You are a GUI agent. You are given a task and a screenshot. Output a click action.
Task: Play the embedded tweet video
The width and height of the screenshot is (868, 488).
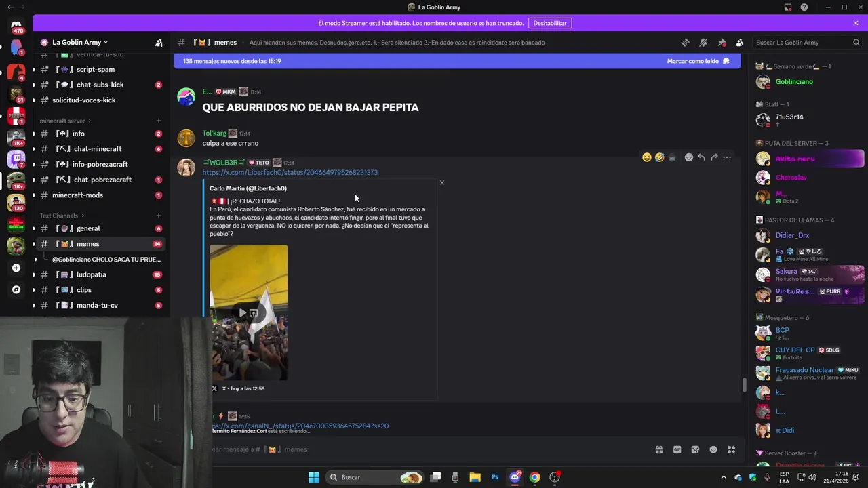tap(242, 312)
